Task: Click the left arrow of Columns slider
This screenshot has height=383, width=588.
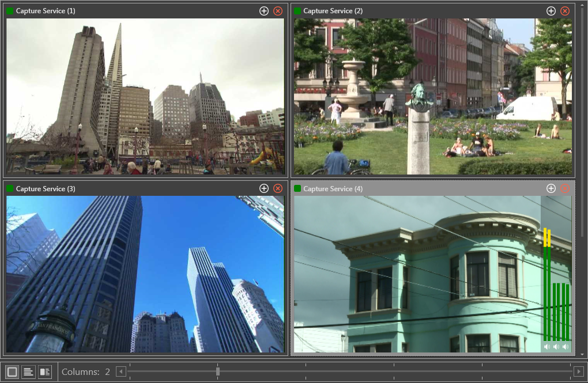Action: 120,371
